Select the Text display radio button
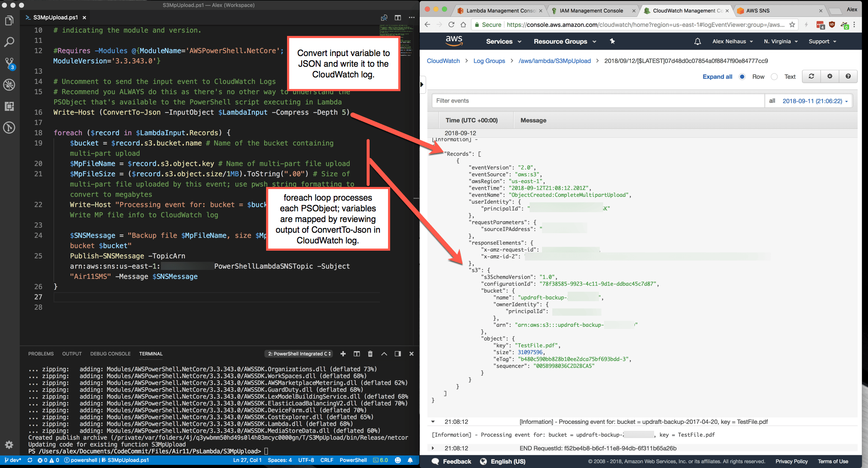 tap(774, 77)
